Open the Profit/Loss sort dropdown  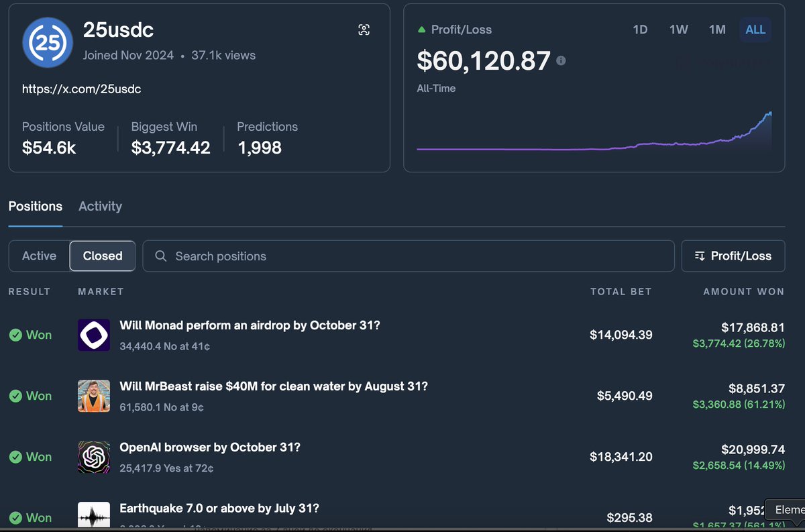coord(733,256)
